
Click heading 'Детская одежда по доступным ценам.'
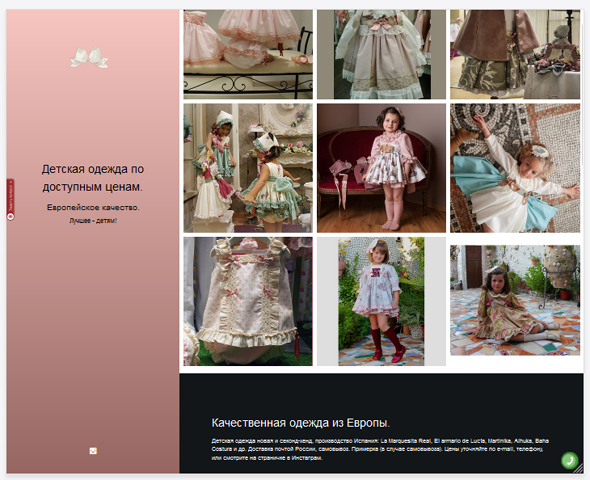(93, 178)
